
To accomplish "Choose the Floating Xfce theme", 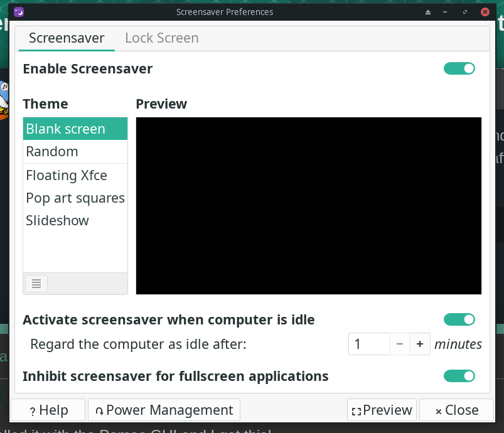I will click(67, 175).
